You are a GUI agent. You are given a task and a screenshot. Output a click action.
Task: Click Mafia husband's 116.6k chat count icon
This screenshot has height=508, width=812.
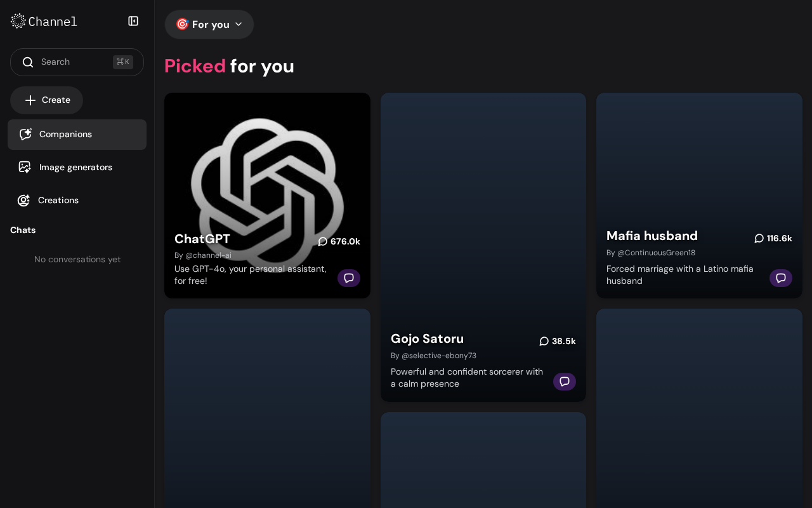pyautogui.click(x=759, y=238)
